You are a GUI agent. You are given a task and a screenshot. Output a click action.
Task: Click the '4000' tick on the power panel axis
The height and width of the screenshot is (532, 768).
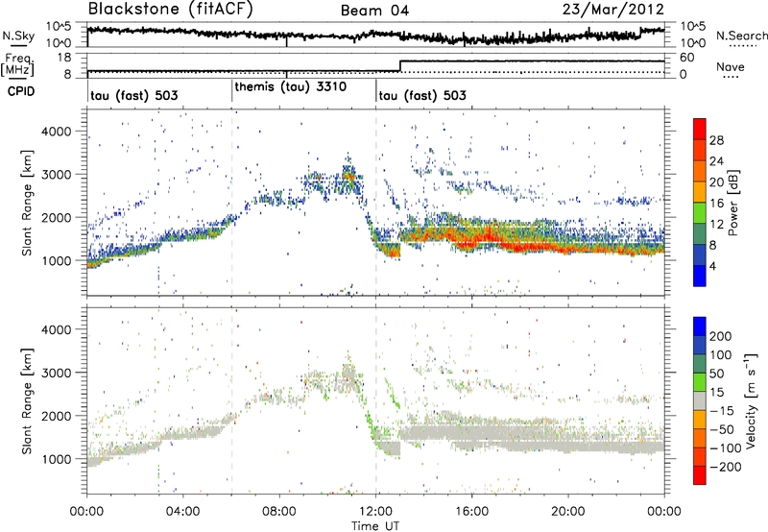pos(56,132)
